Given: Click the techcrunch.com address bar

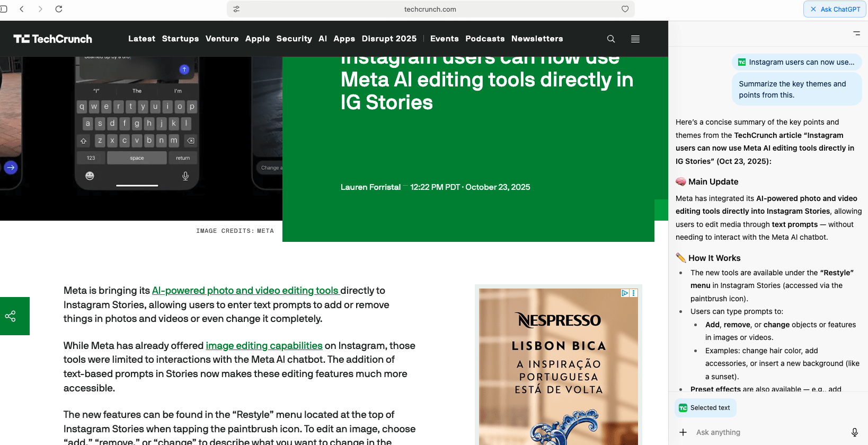Looking at the screenshot, I should pos(430,9).
